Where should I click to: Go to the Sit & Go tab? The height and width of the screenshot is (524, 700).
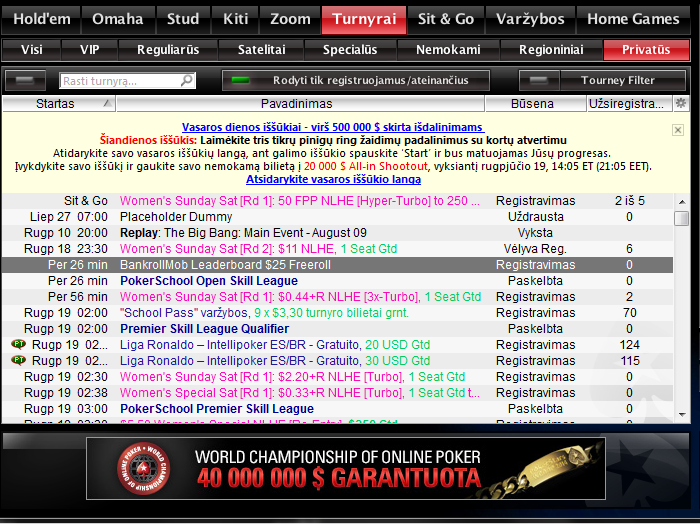[446, 20]
